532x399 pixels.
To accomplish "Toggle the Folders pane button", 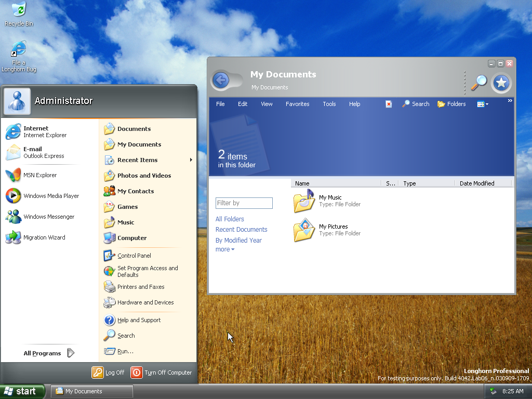I will [451, 104].
